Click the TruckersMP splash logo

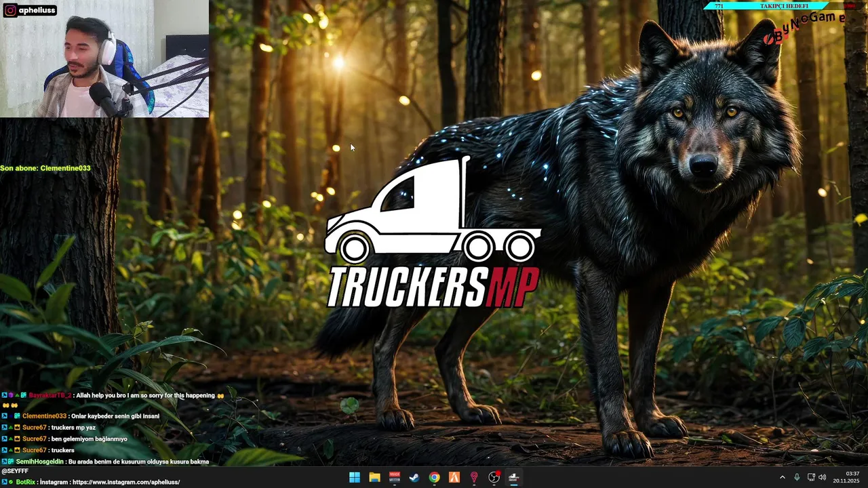pyautogui.click(x=433, y=232)
